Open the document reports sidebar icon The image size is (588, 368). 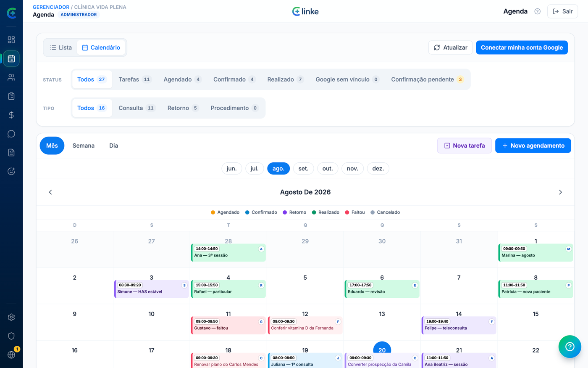pos(11,152)
